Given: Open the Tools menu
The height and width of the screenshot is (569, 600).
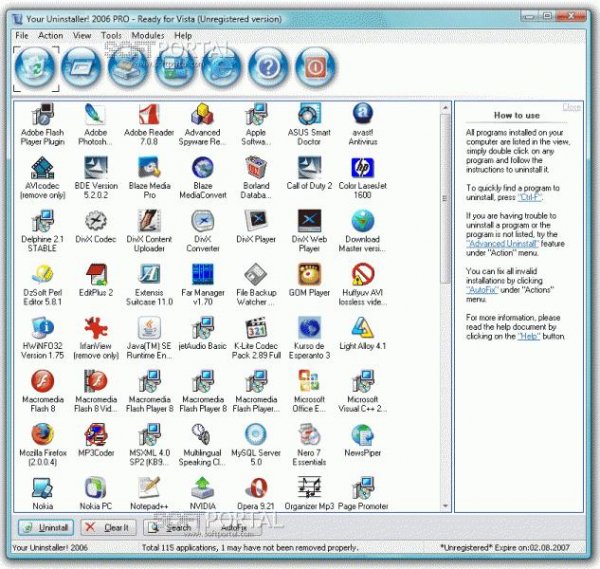Looking at the screenshot, I should (x=111, y=36).
